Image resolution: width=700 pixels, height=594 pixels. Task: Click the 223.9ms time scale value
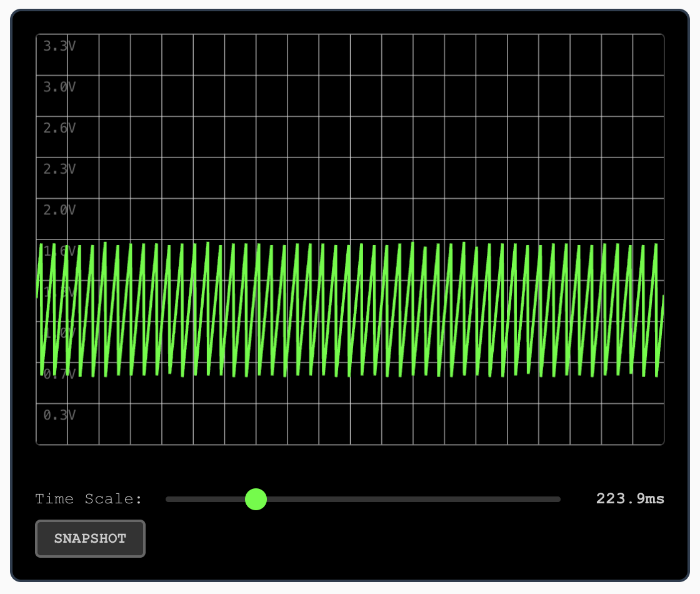tap(630, 498)
